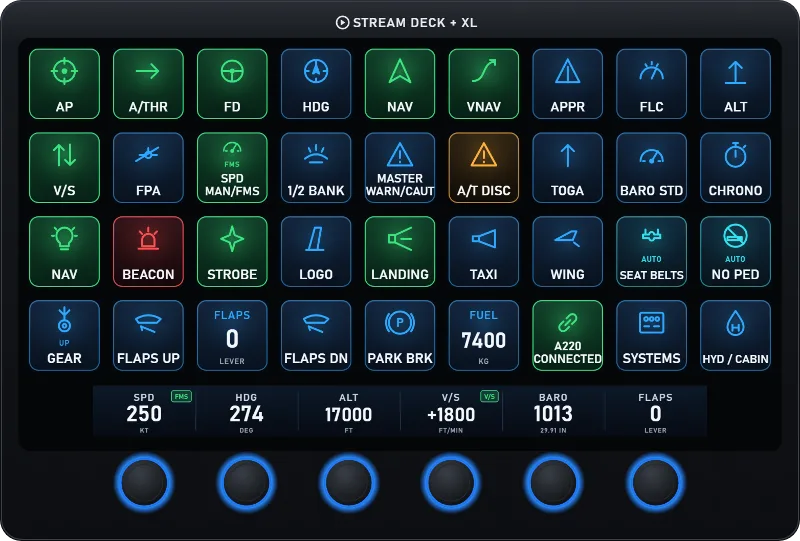Tap the FLAPS DN key
Image resolution: width=800 pixels, height=541 pixels.
316,335
